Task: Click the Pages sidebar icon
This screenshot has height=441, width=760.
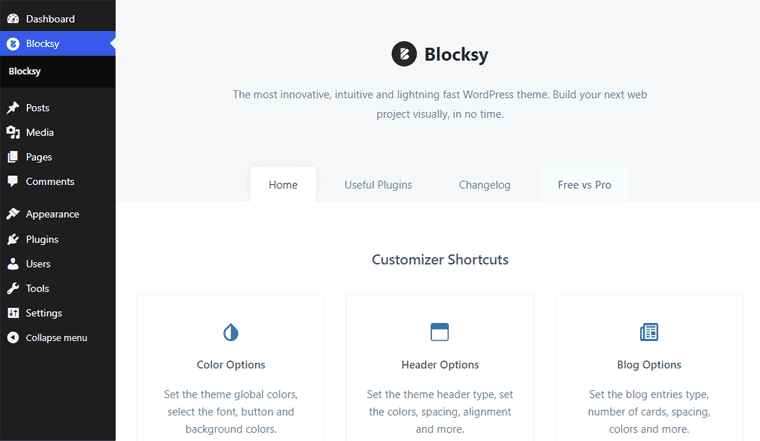Action: (x=13, y=157)
